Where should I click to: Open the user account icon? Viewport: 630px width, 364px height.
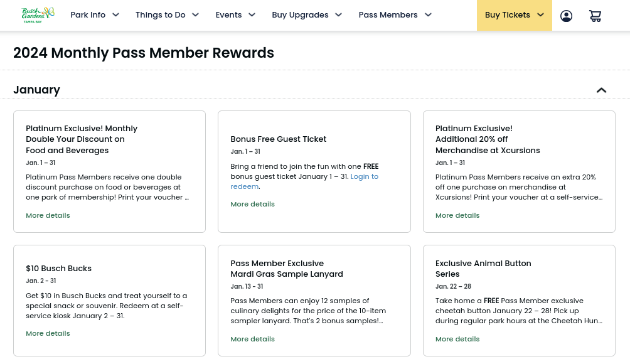point(566,16)
